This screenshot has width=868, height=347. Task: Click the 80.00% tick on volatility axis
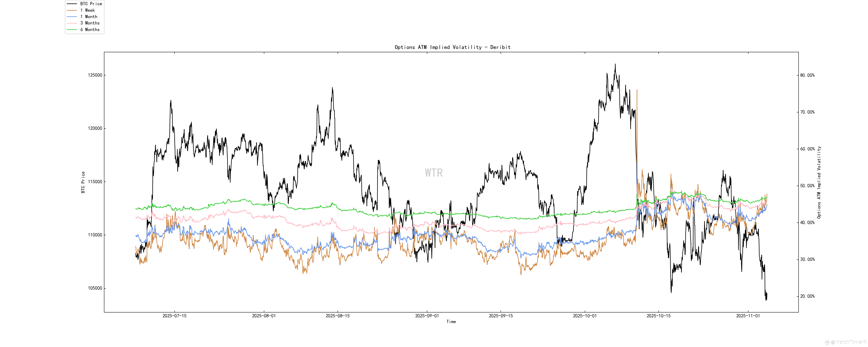807,75
